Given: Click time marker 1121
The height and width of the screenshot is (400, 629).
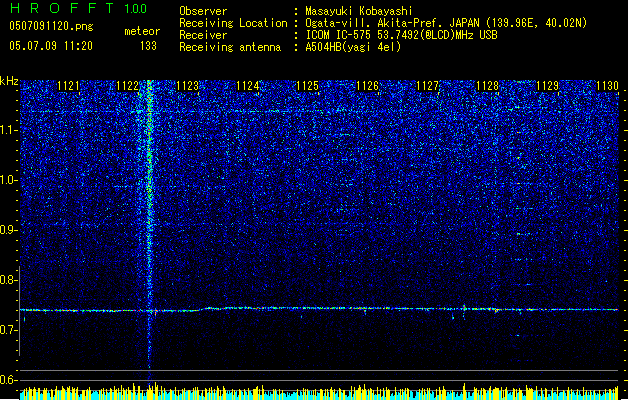Looking at the screenshot, I should click(68, 86).
